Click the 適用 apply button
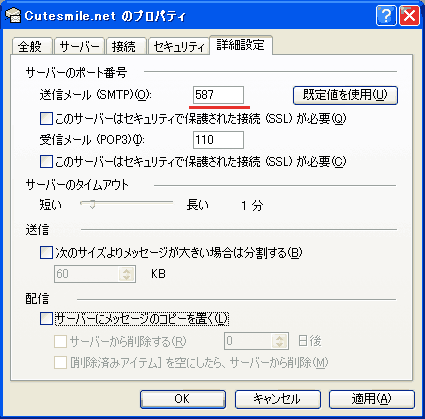Image resolution: width=425 pixels, height=419 pixels. 372,399
